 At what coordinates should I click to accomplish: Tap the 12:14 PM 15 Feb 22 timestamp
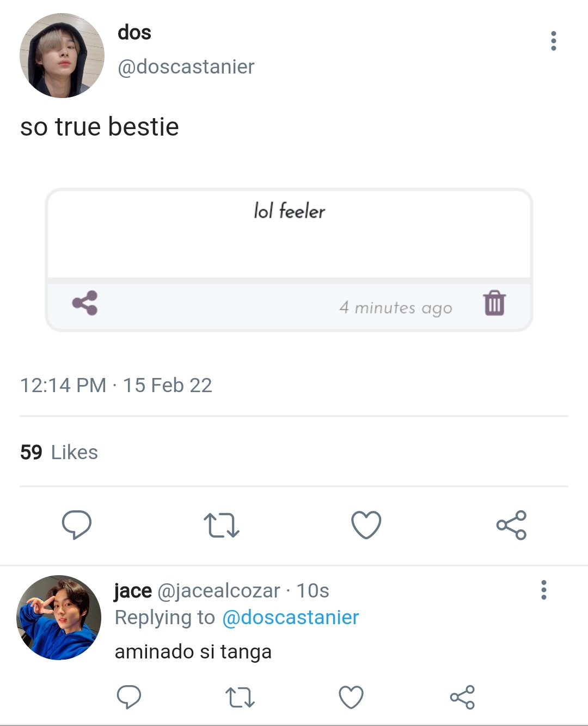tap(116, 385)
